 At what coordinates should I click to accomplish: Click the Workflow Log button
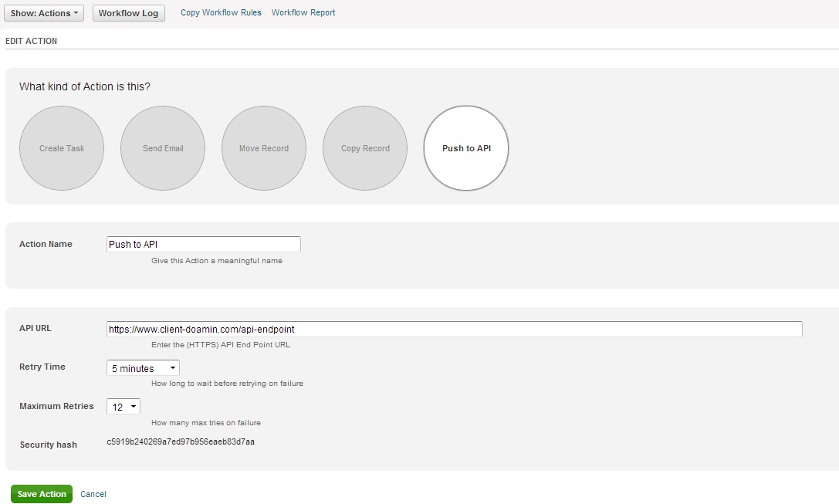[x=128, y=13]
